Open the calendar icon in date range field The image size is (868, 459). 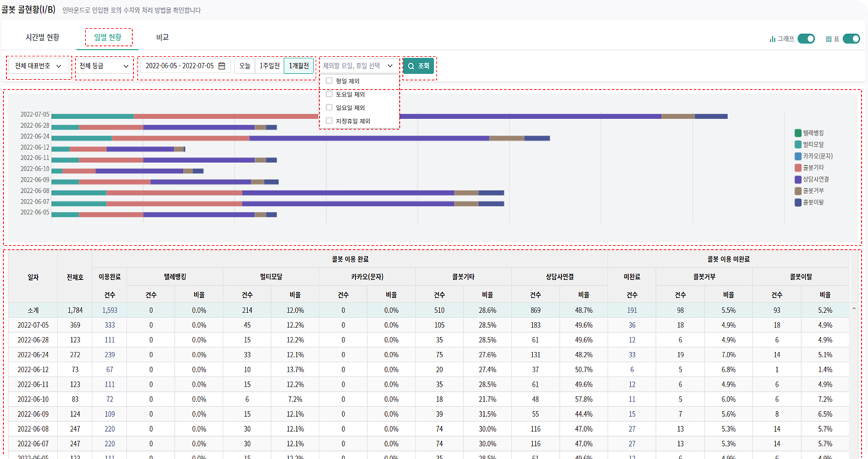tap(221, 66)
